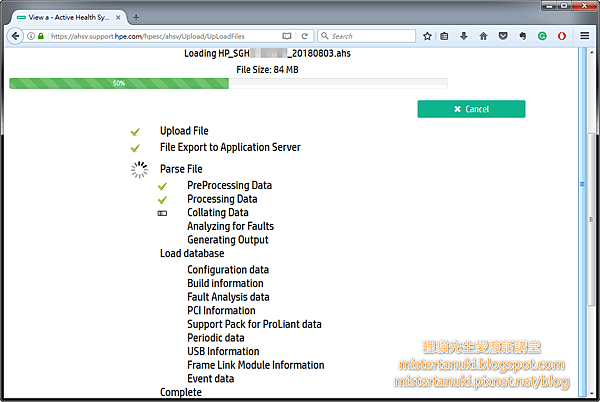Click the Analyzing for Faults text
Screen dimensions: 600x402
pos(230,226)
